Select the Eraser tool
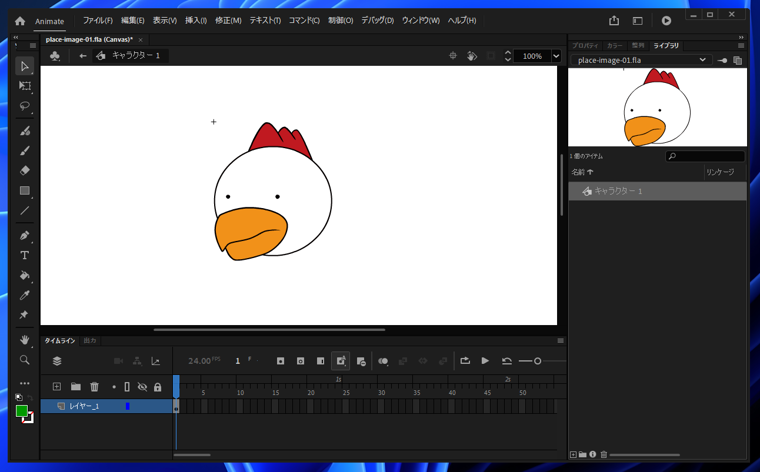760x472 pixels. click(x=25, y=171)
